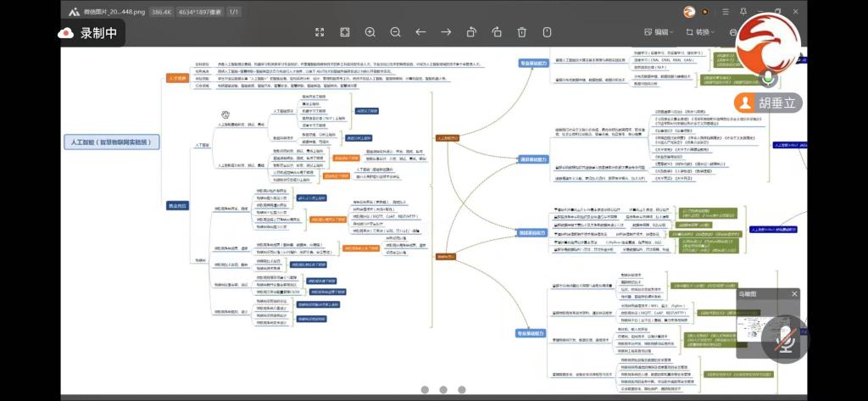Rotate the image counterclockwise
The height and width of the screenshot is (401, 868).
point(471,32)
